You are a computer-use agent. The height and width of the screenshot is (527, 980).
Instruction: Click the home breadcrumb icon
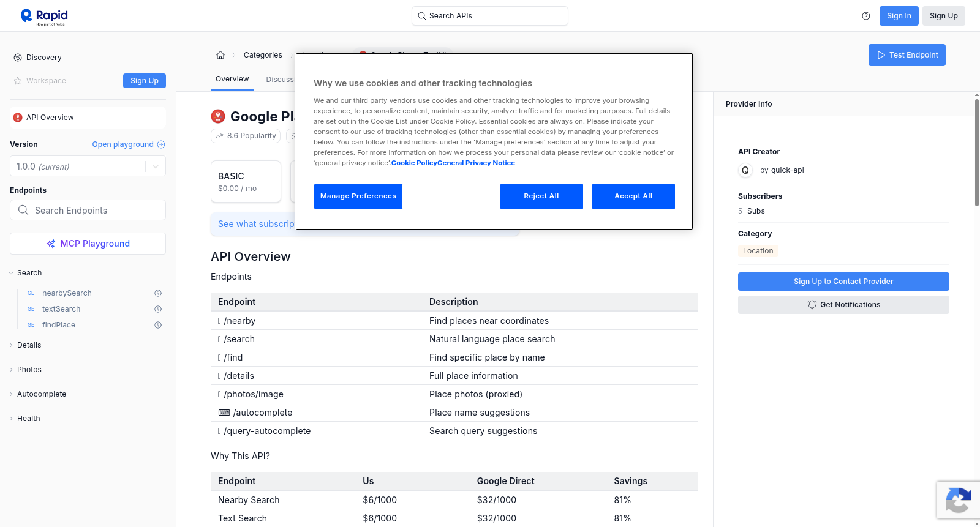pos(221,55)
